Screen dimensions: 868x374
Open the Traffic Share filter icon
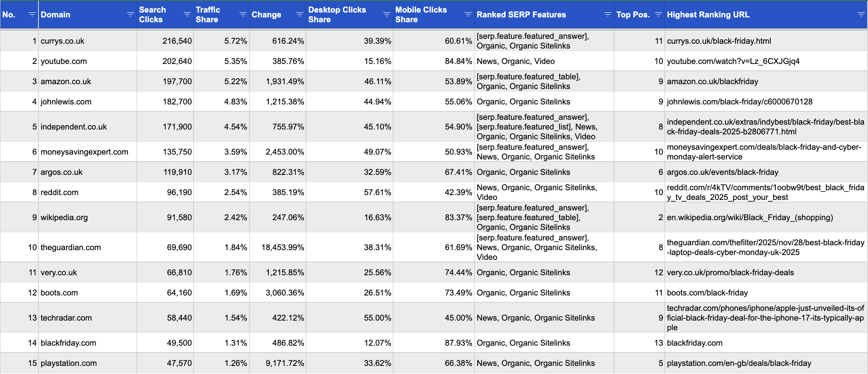[243, 15]
